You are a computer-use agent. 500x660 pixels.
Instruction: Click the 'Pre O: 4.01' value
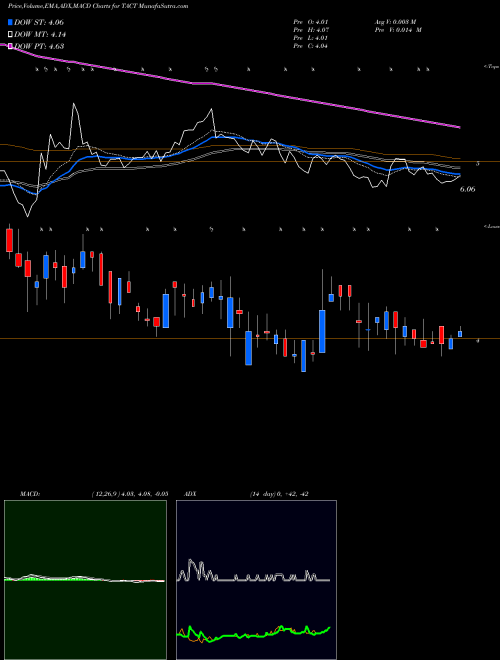311,22
